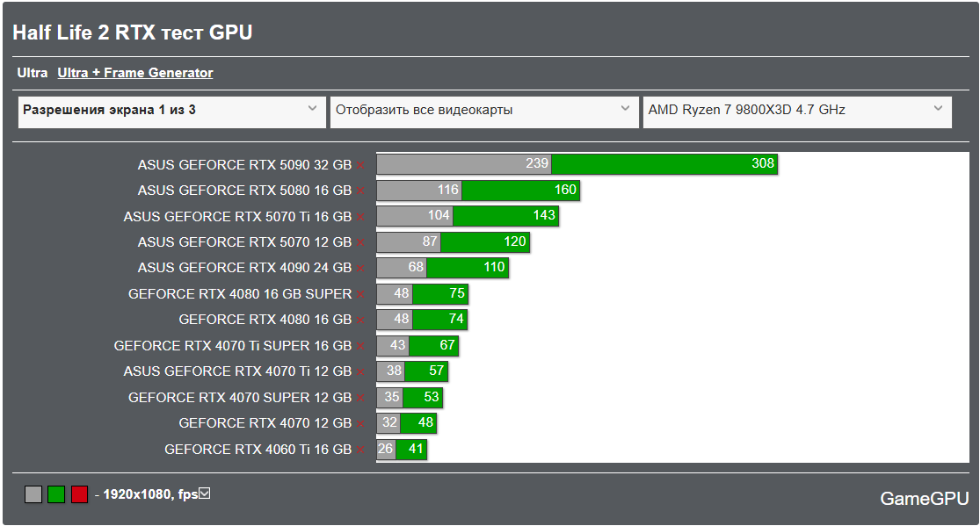Viewport: 980px width, 526px height.
Task: Click the gray legend color swatch
Action: (33, 494)
